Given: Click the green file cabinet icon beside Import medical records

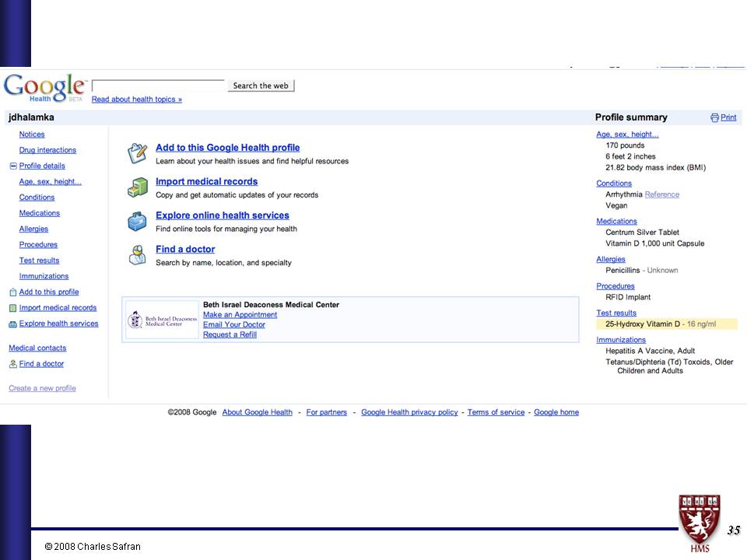Looking at the screenshot, I should (137, 187).
